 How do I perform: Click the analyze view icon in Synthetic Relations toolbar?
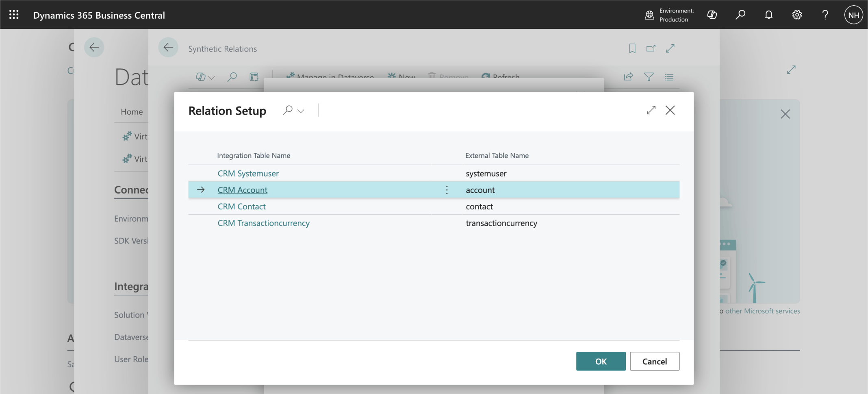[x=254, y=77]
